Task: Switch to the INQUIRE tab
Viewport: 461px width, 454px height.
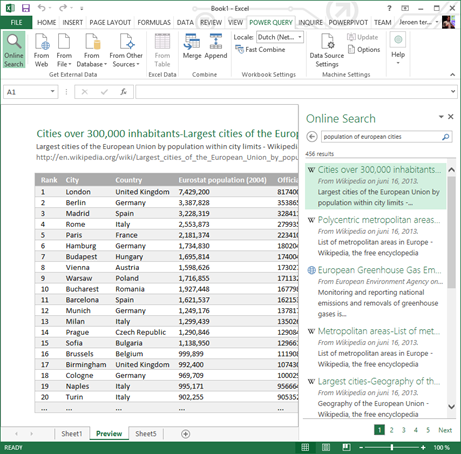Action: point(310,23)
